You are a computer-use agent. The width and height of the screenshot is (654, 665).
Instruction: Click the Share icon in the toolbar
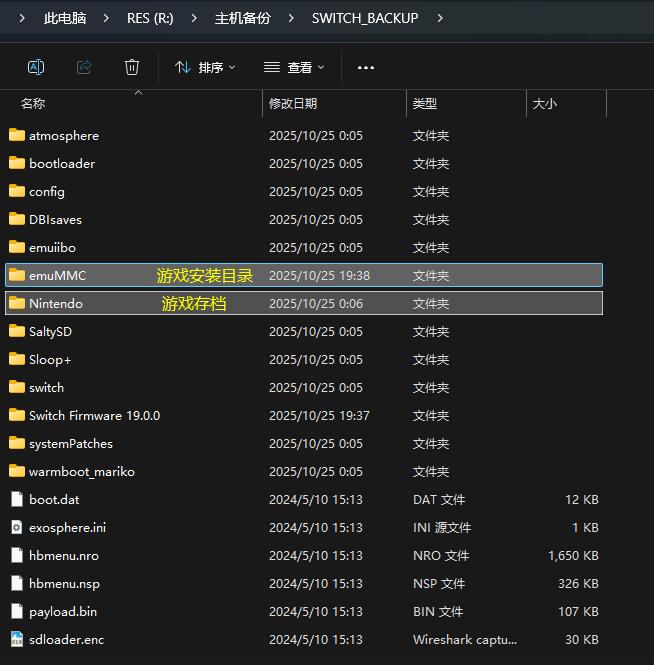84,67
